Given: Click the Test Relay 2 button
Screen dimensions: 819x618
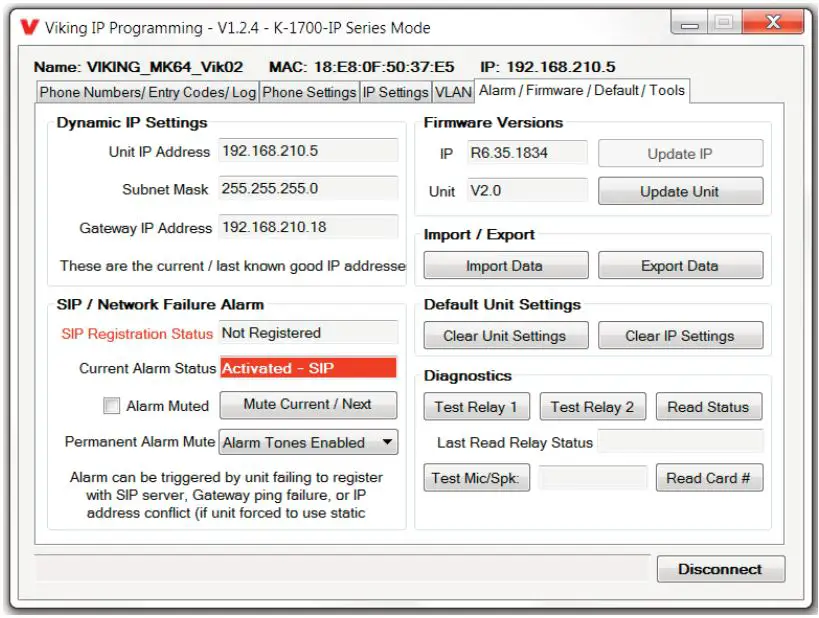Looking at the screenshot, I should (592, 406).
